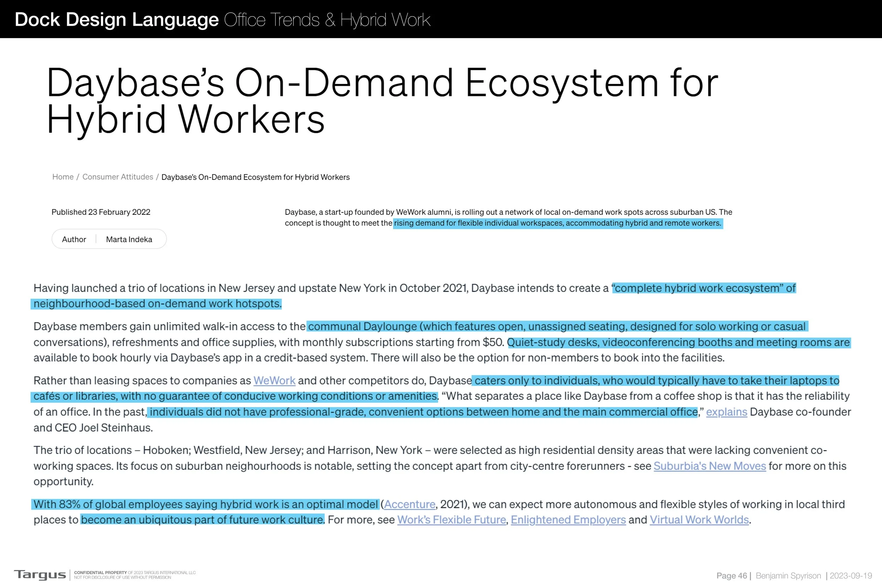882x588 pixels.
Task: Select the current article breadcrumb title
Action: pyautogui.click(x=255, y=177)
